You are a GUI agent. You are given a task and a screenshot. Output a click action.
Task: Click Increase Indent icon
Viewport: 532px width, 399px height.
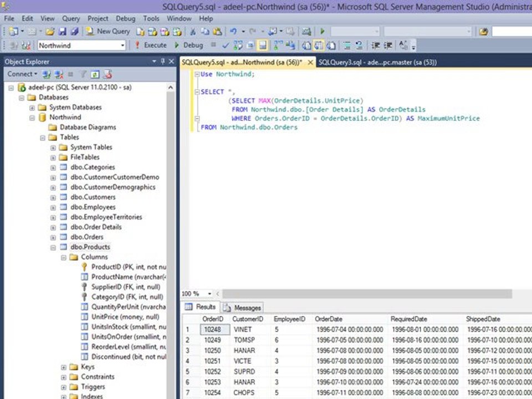387,45
